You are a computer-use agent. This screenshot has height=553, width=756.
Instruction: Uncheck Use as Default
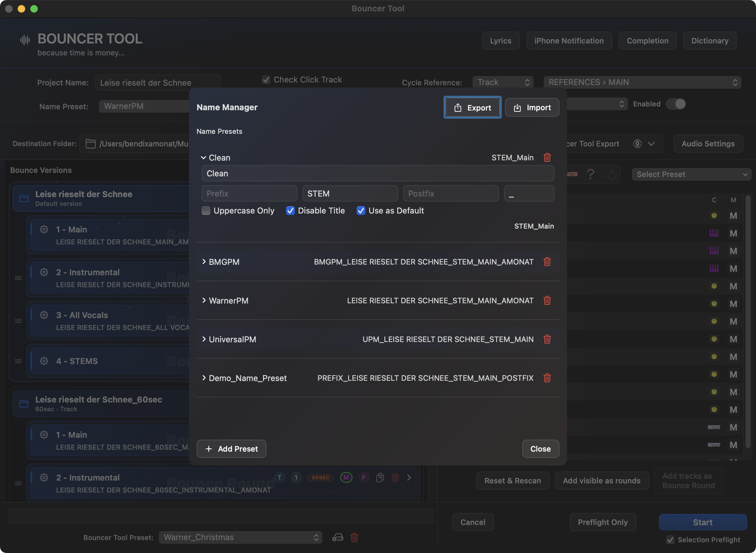coord(361,211)
